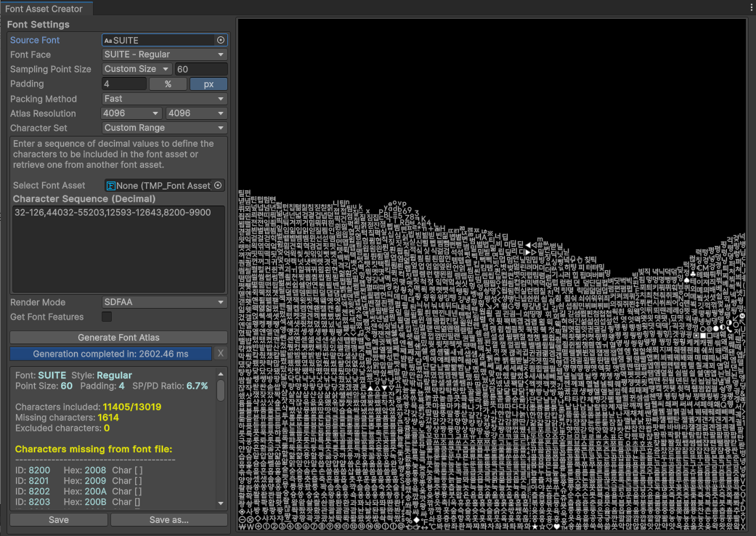This screenshot has height=536, width=756.
Task: Expand the Packing Method dropdown
Action: click(x=165, y=99)
